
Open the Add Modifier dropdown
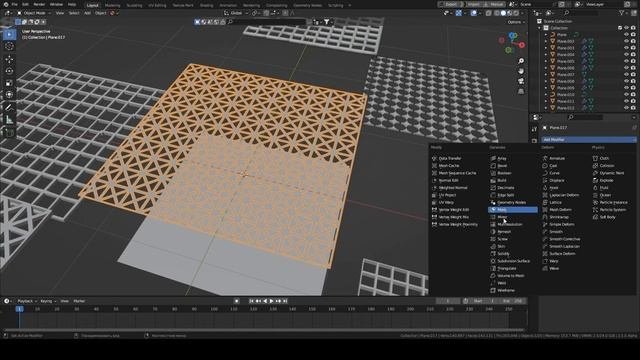coord(588,140)
